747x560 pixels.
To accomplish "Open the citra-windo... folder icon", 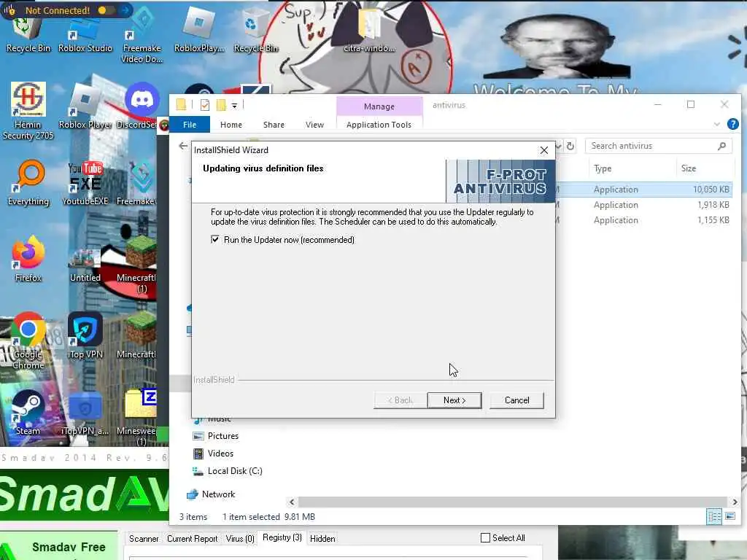I will (369, 31).
